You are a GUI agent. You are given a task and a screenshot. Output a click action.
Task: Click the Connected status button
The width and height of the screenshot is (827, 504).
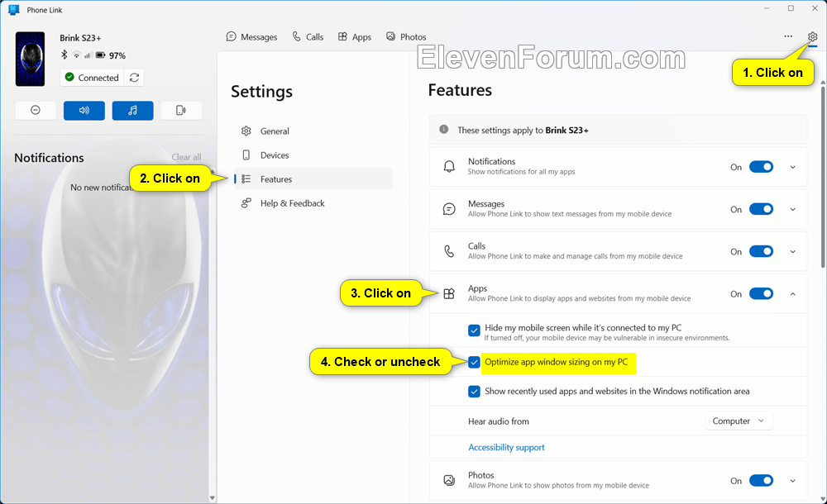(x=92, y=78)
